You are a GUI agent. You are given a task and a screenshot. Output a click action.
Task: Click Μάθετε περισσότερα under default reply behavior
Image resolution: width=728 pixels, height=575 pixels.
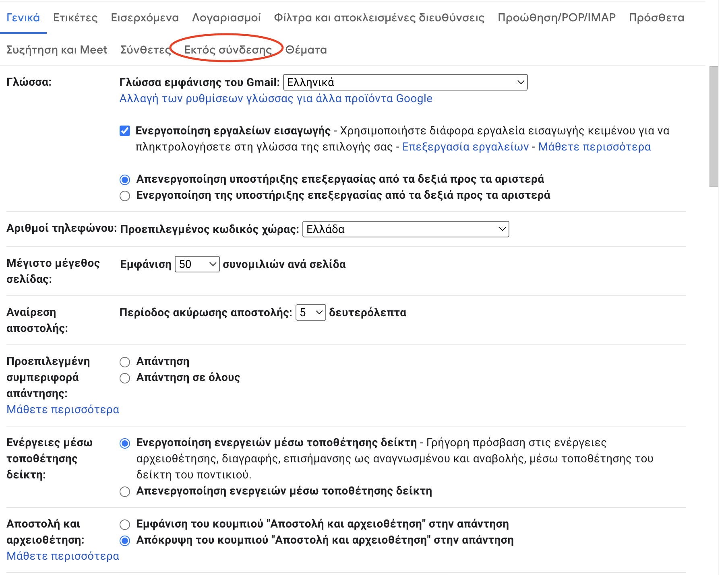click(63, 410)
